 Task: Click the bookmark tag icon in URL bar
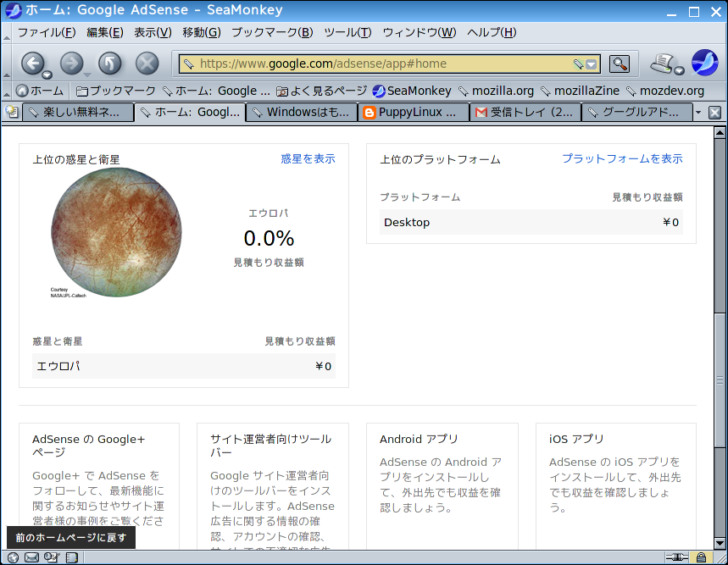click(578, 64)
